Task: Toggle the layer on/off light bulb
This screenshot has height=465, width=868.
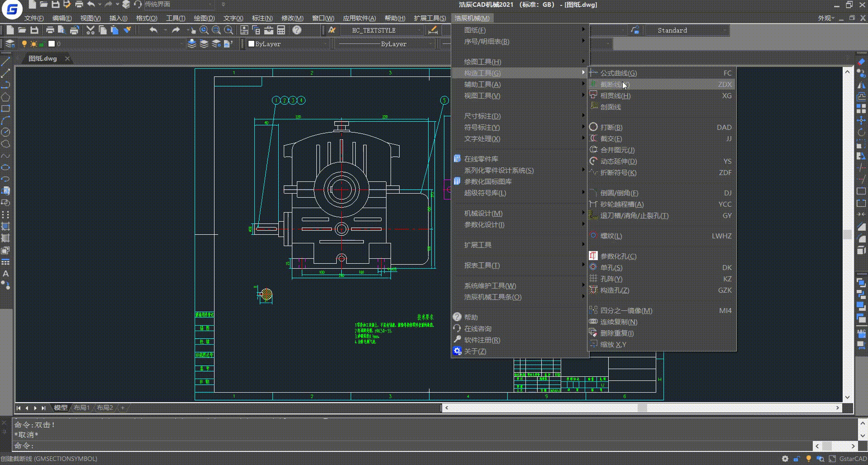Action: (x=24, y=44)
